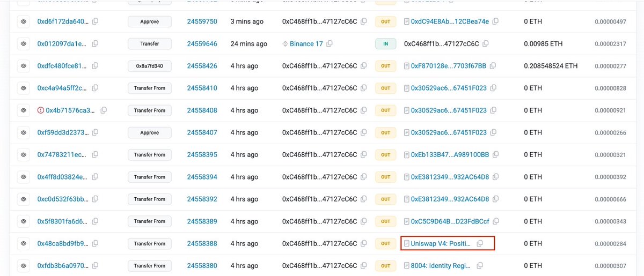644x276 pixels.
Task: Open block 24558380
Action: (x=202, y=266)
